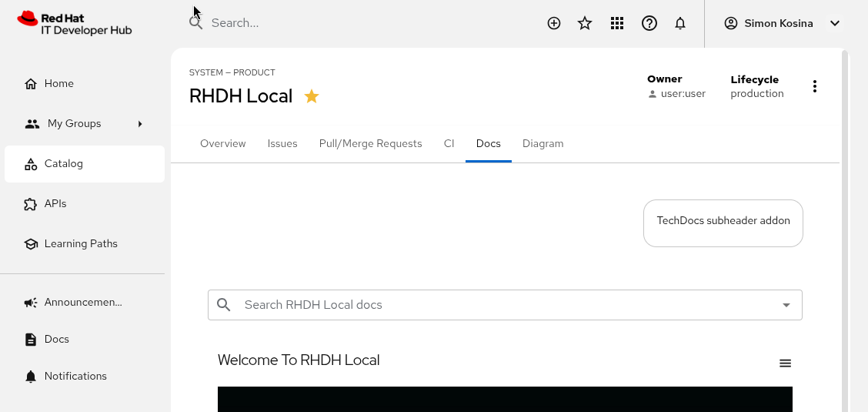Image resolution: width=868 pixels, height=412 pixels.
Task: Go to the Diagram tab
Action: click(543, 143)
